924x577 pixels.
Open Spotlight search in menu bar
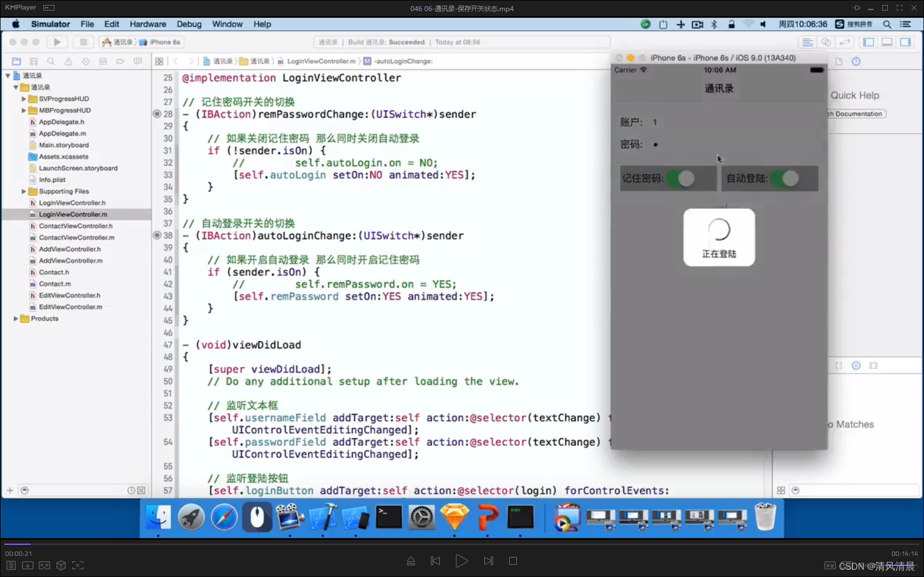(887, 24)
